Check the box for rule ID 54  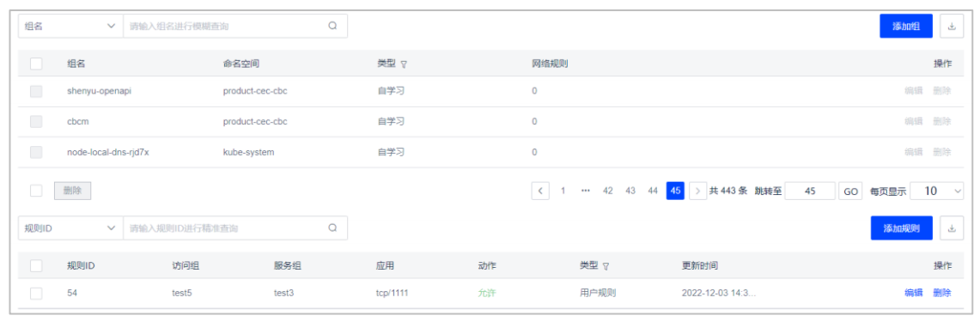click(x=36, y=293)
